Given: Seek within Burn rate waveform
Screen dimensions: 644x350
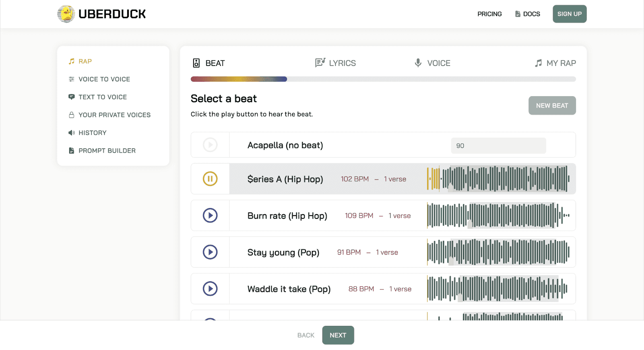Looking at the screenshot, I should tap(498, 215).
